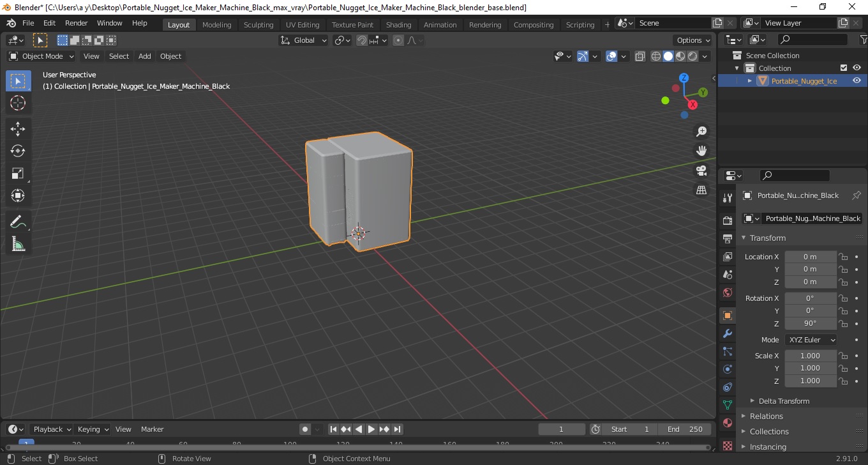The image size is (868, 465).
Task: Open the Object Mode dropdown
Action: (41, 56)
